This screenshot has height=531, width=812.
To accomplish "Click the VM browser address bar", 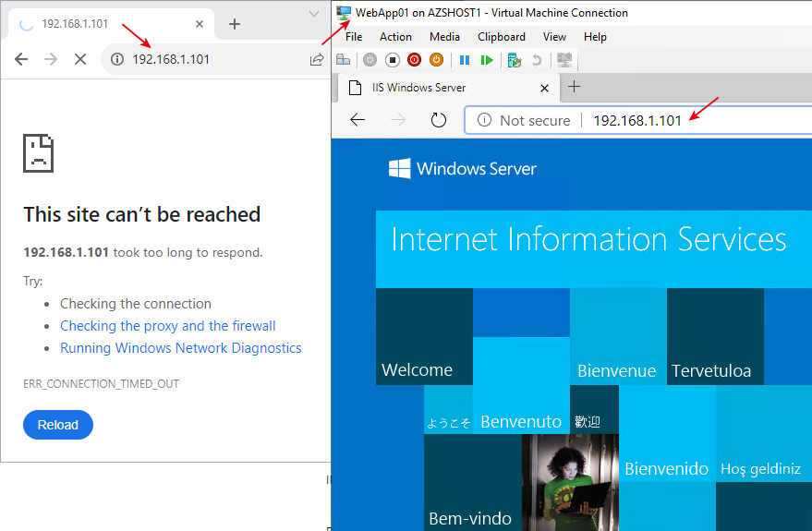I will point(638,120).
